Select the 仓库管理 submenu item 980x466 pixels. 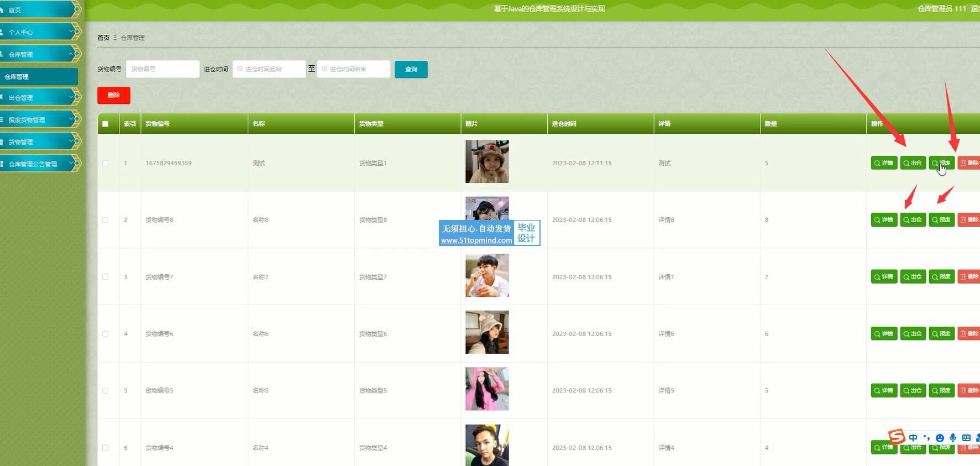[39, 76]
